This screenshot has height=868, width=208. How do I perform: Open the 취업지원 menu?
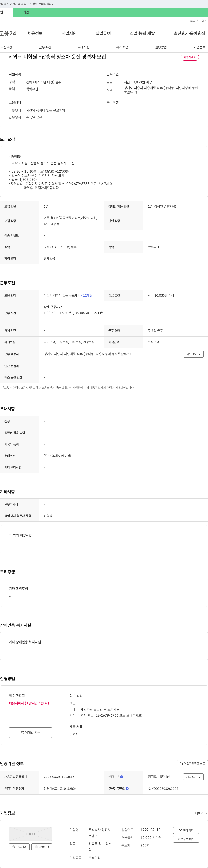tap(69, 33)
